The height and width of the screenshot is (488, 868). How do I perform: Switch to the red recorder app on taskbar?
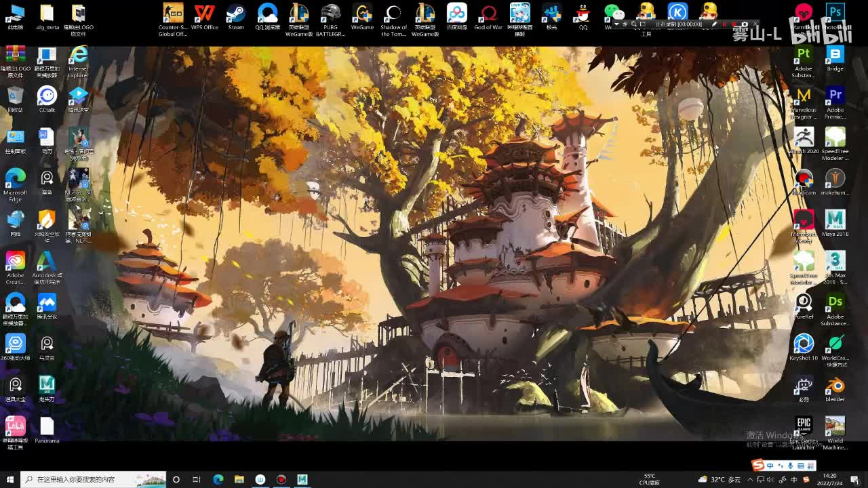click(x=281, y=479)
